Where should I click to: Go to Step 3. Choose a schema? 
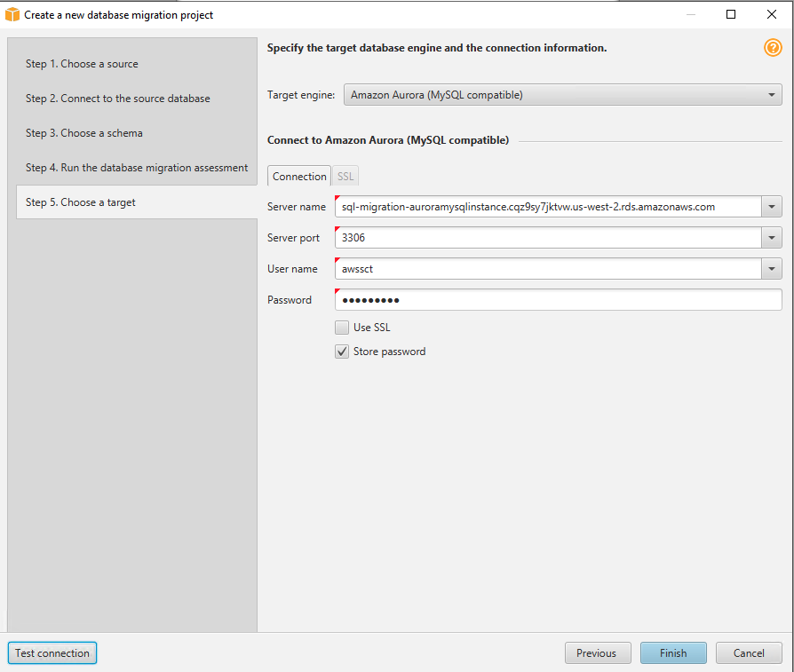tap(84, 133)
